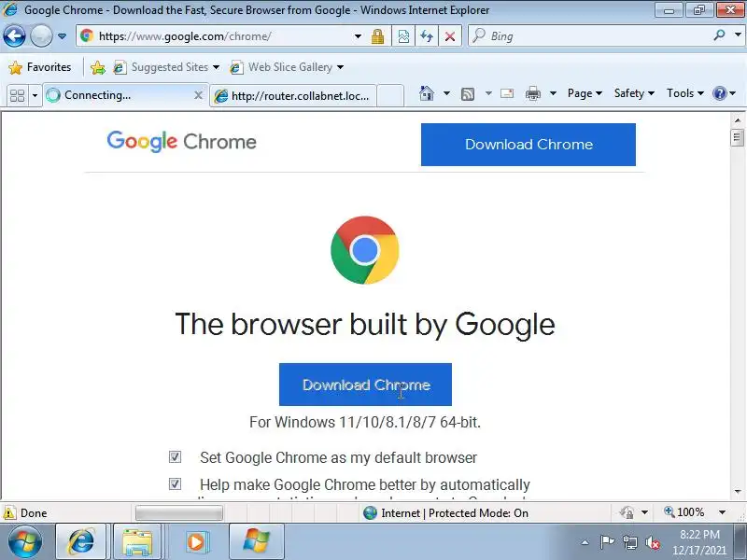
Task: Open the Windows Start menu
Action: pos(25,541)
